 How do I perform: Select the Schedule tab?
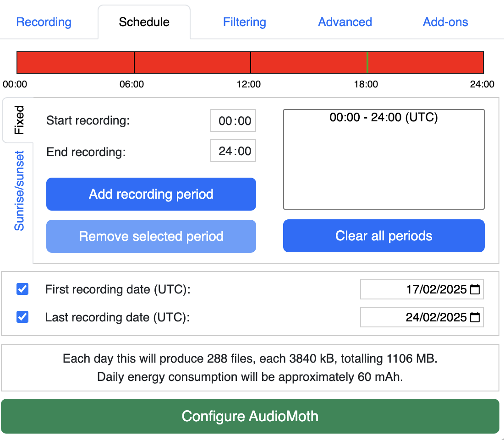(x=144, y=22)
